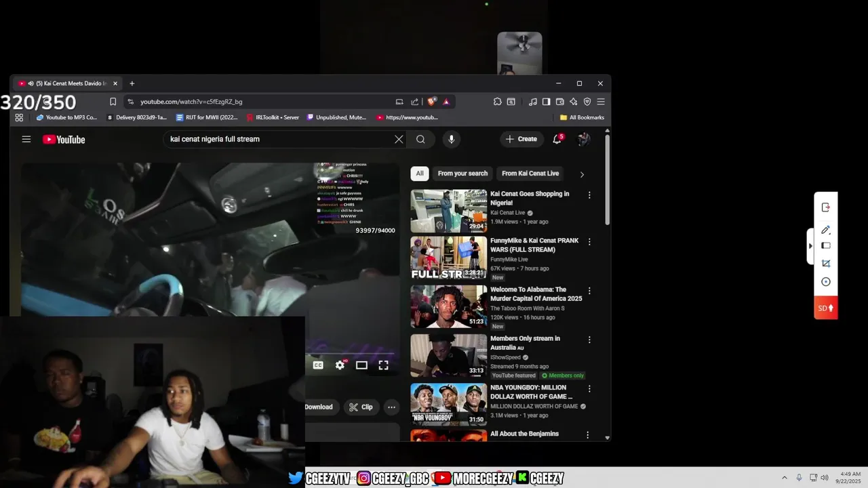Screen dimensions: 868x488
Task: Open more actions ellipsis under video
Action: [x=391, y=407]
